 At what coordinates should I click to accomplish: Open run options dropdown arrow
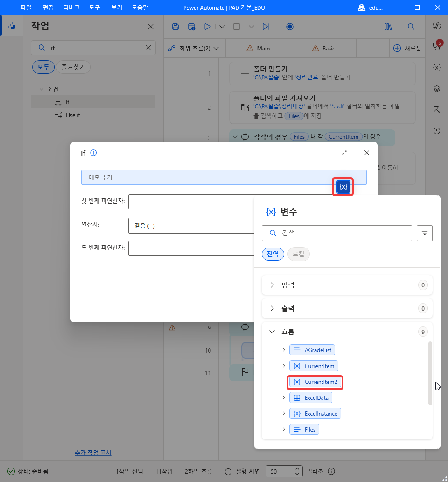coord(222,27)
